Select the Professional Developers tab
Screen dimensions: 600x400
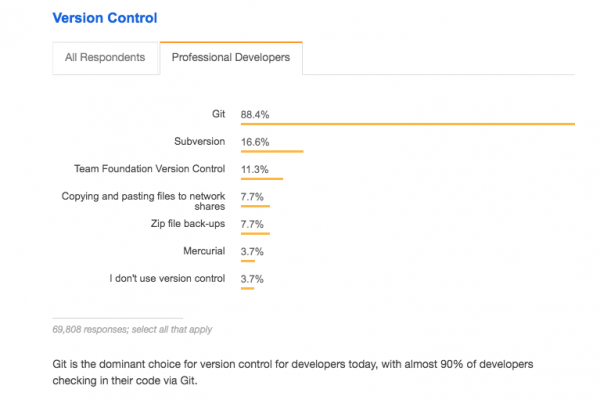point(231,57)
